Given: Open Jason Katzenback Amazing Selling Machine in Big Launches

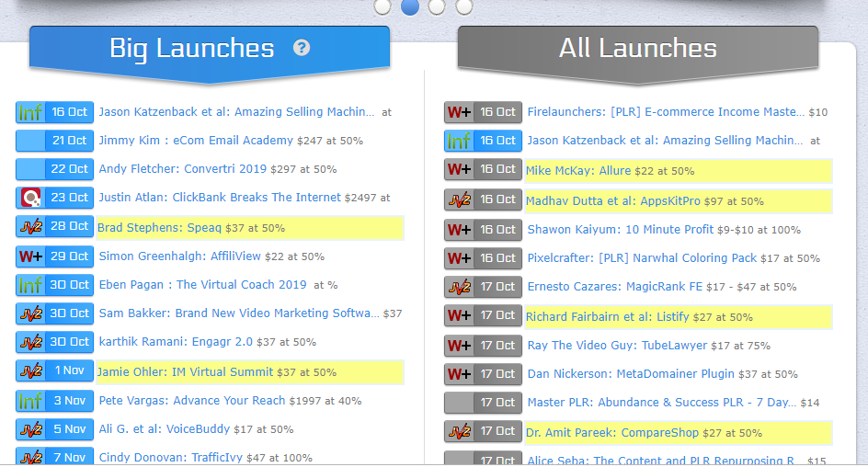Looking at the screenshot, I should tap(236, 112).
